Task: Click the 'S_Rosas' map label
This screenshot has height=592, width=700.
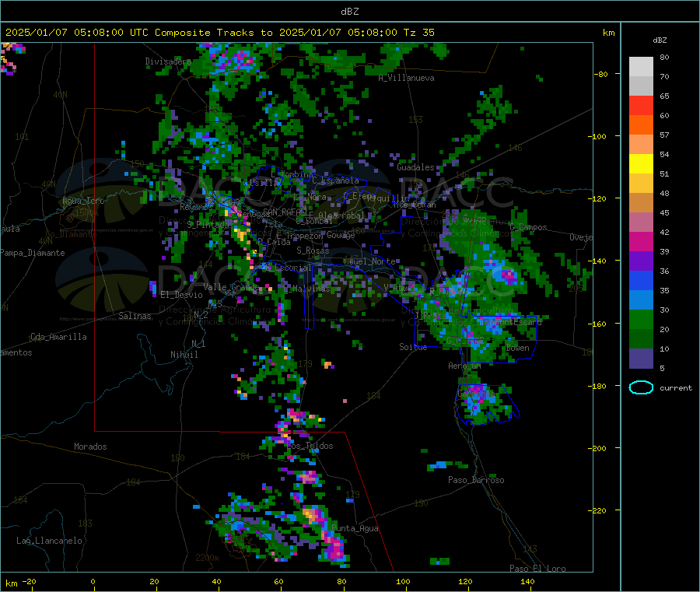Action: [313, 250]
